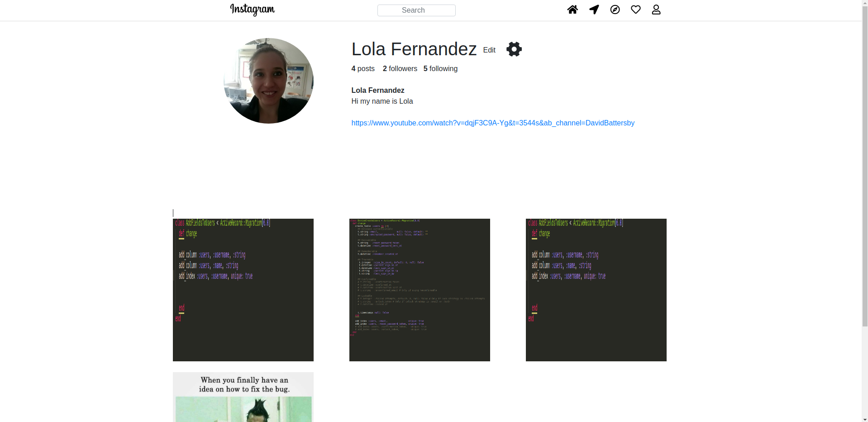Click the heart notifications icon
The width and height of the screenshot is (868, 422).
pyautogui.click(x=635, y=10)
